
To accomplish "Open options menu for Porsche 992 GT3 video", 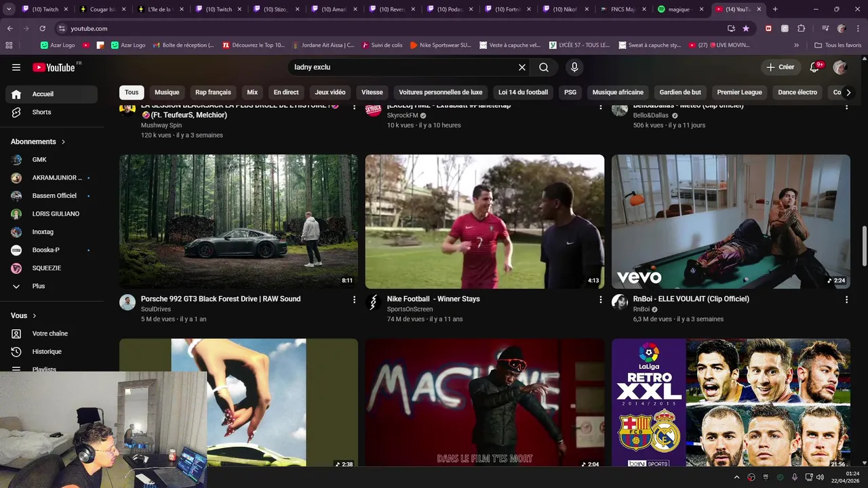I will pos(354,299).
